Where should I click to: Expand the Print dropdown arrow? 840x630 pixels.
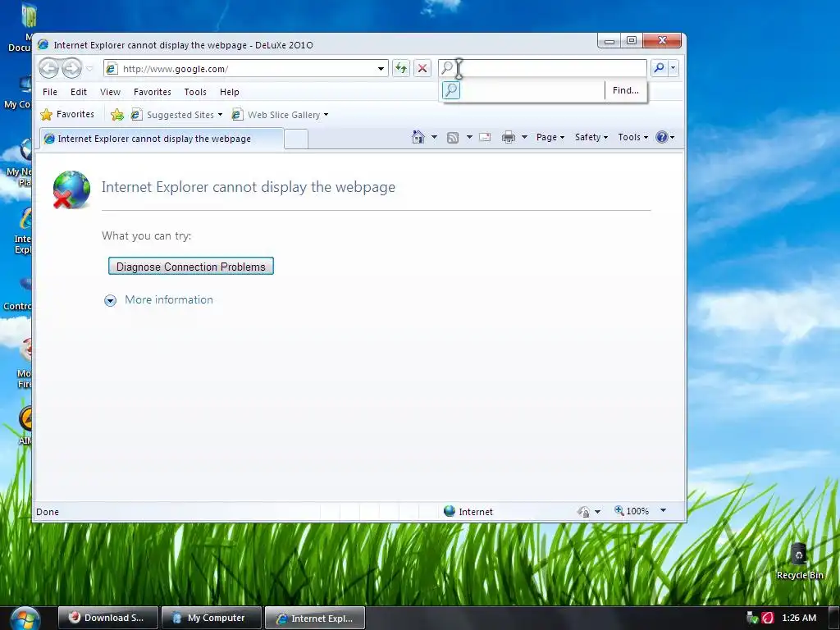(524, 137)
